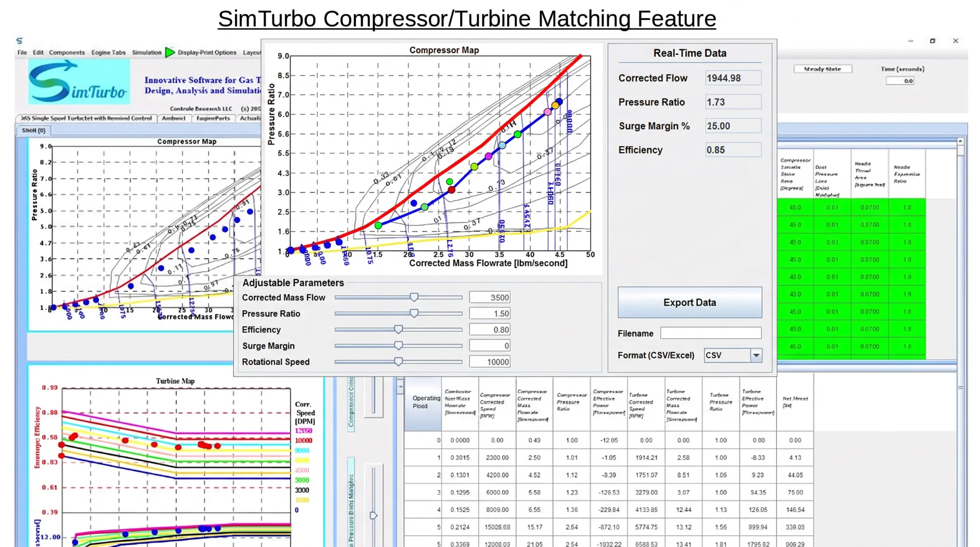
Task: Open the File menu
Action: coord(22,53)
